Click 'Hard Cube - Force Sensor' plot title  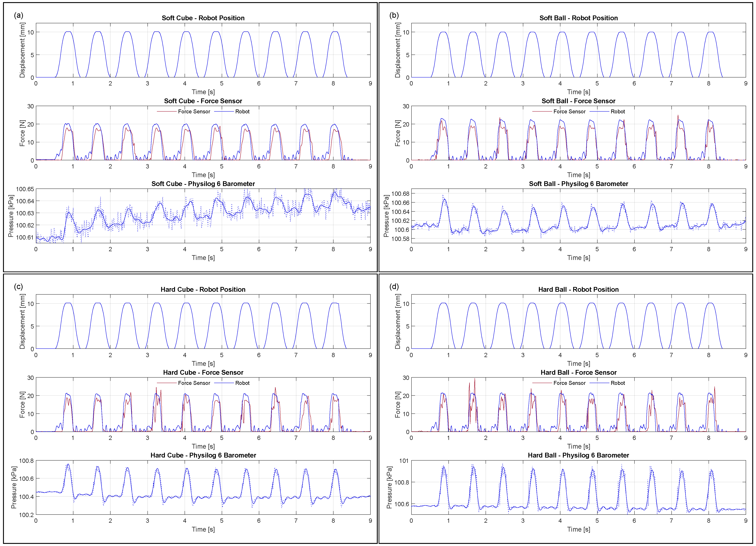pos(203,373)
